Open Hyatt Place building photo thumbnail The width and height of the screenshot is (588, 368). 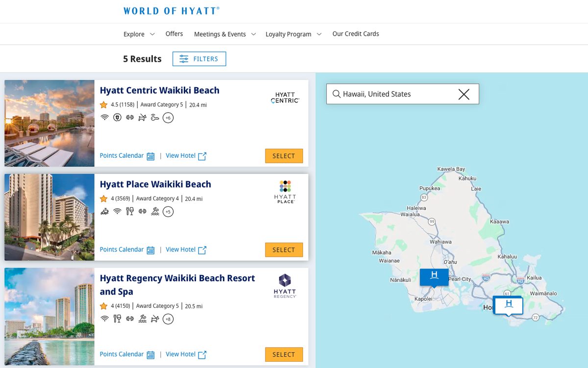49,217
